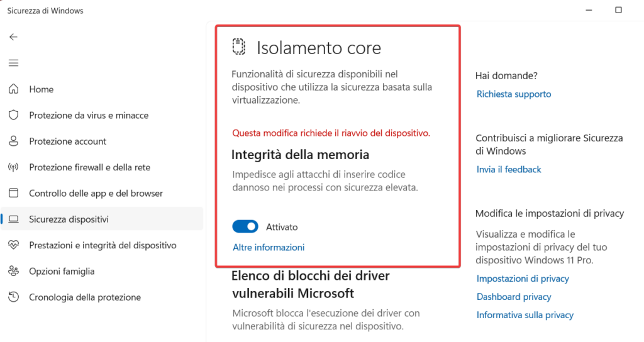Viewport: 644px width, 342px height.
Task: Select Protezione da virus e minacce menu item
Action: tap(89, 116)
